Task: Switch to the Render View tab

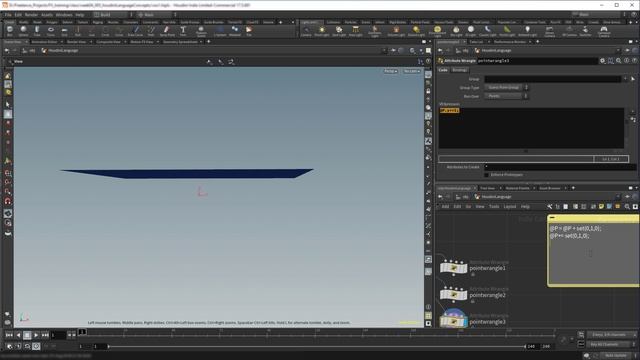Action: 76,42
